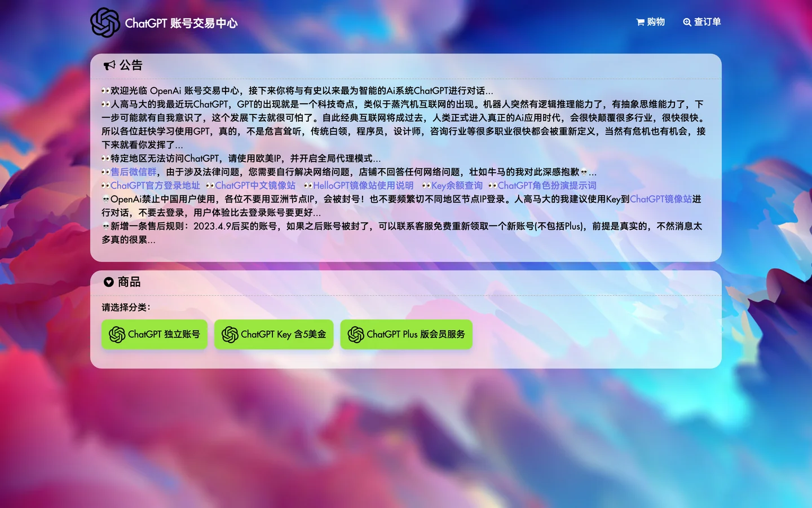Screen dimensions: 812x508
Task: Click the 请选择分类: label
Action: point(126,308)
